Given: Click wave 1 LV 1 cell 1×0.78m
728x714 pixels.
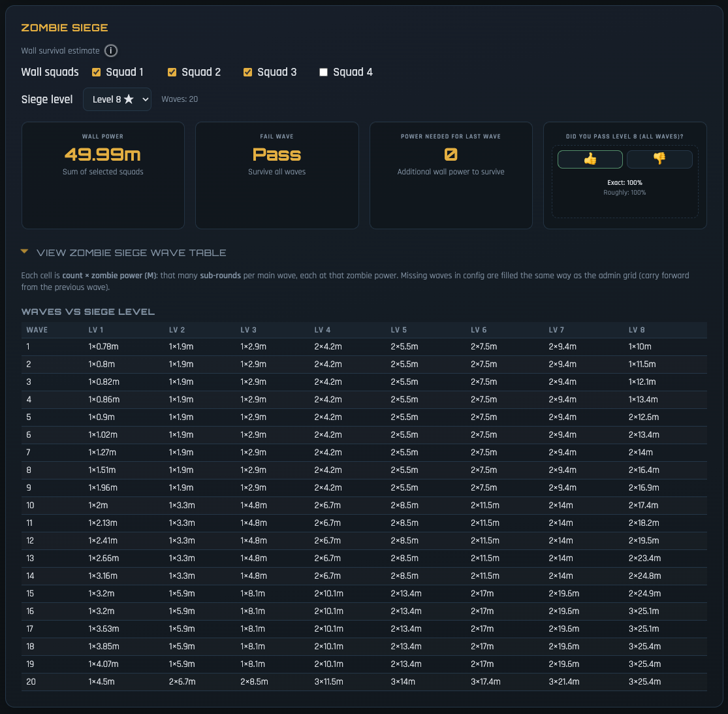Looking at the screenshot, I should [x=103, y=347].
